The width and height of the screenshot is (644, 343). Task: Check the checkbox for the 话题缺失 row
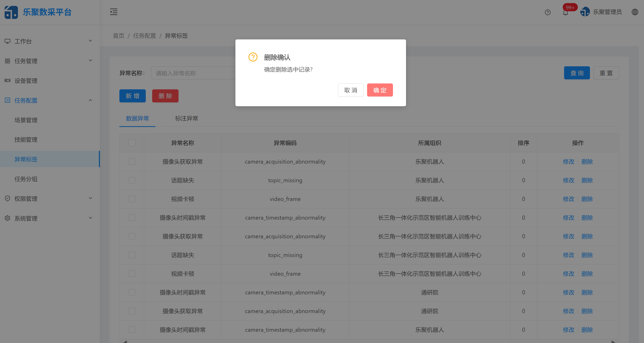pos(132,180)
